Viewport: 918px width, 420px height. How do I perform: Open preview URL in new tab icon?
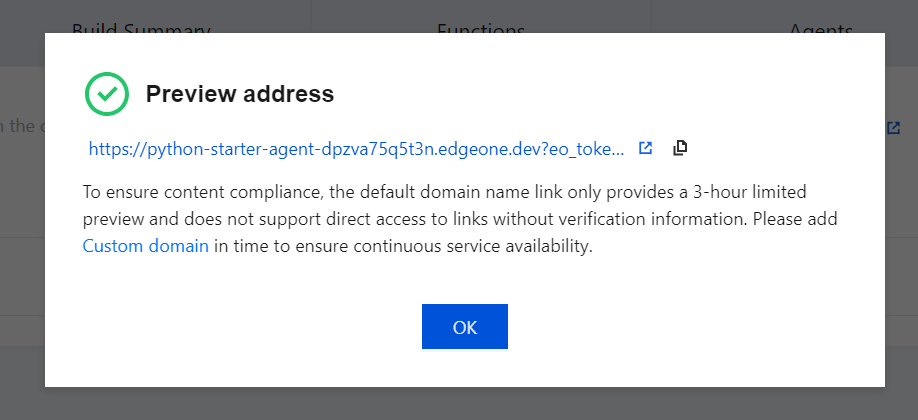(x=645, y=148)
